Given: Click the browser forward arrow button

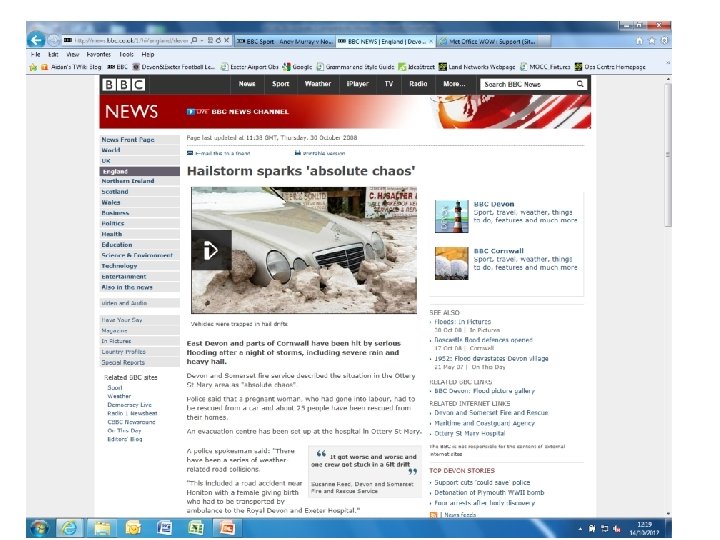Looking at the screenshot, I should click(54, 40).
